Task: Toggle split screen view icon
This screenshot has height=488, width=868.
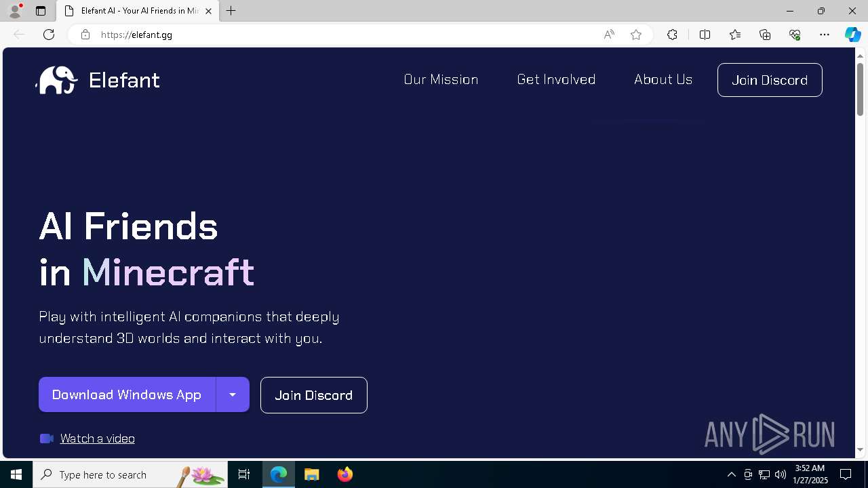Action: (705, 35)
